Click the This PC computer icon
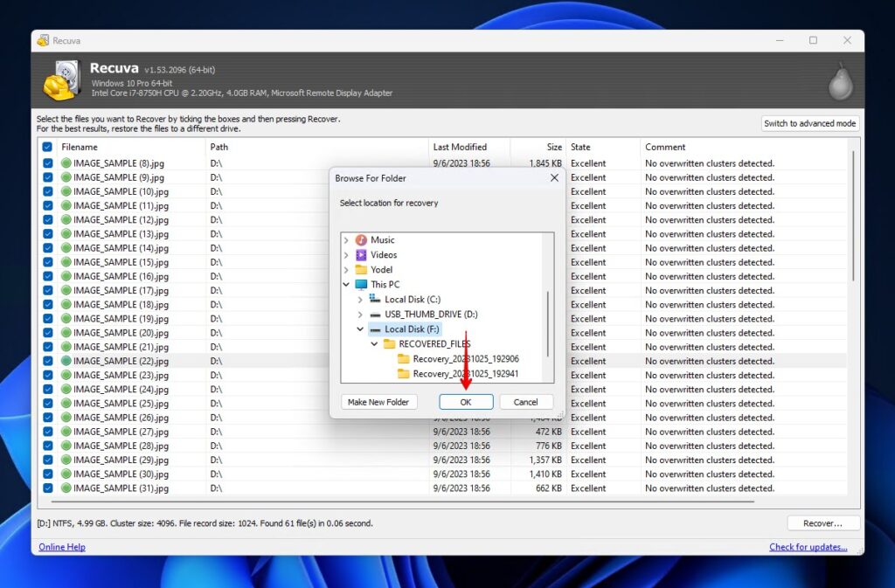The image size is (895, 588). click(359, 284)
